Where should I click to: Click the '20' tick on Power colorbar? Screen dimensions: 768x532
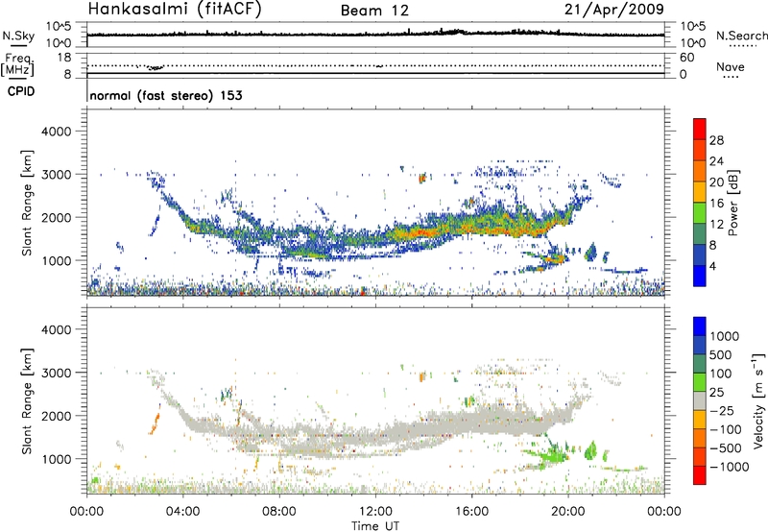pyautogui.click(x=716, y=182)
